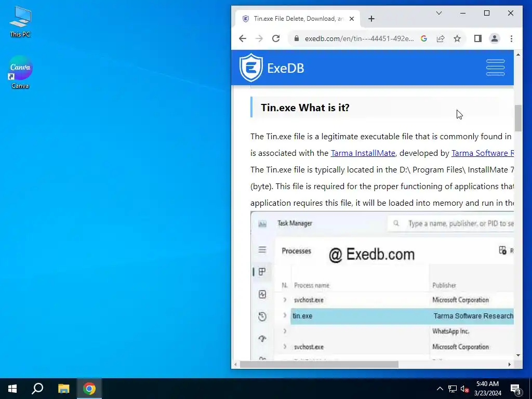Viewport: 532px width, 399px height.
Task: Go back in Chrome
Action: pyautogui.click(x=242, y=38)
